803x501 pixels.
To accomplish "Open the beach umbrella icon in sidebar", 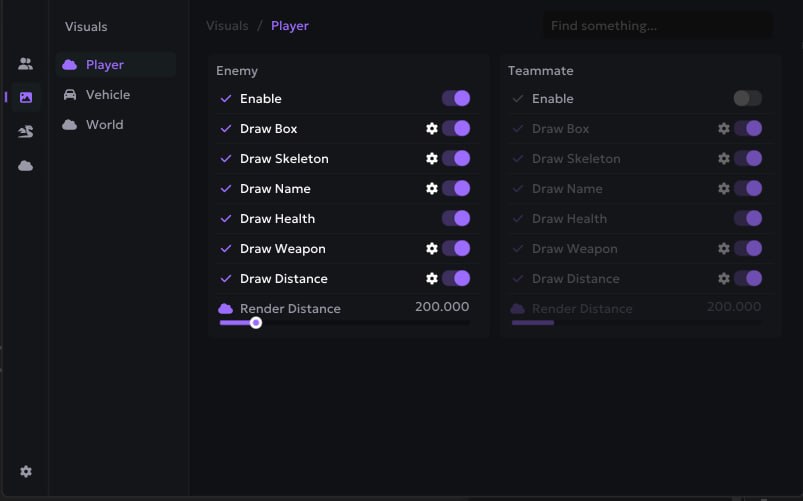I will 26,132.
